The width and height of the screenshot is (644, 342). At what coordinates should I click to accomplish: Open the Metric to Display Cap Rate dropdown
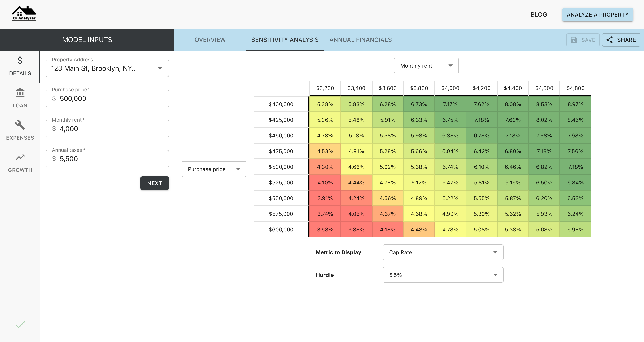pos(443,252)
